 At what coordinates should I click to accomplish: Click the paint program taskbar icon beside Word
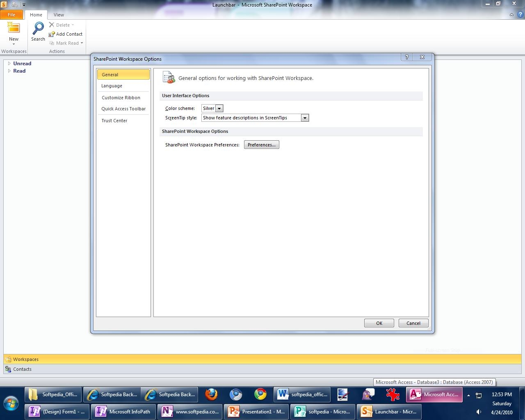point(343,395)
